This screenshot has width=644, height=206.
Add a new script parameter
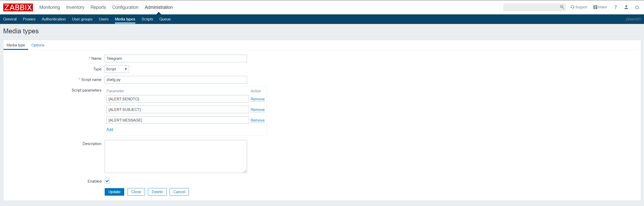point(110,130)
